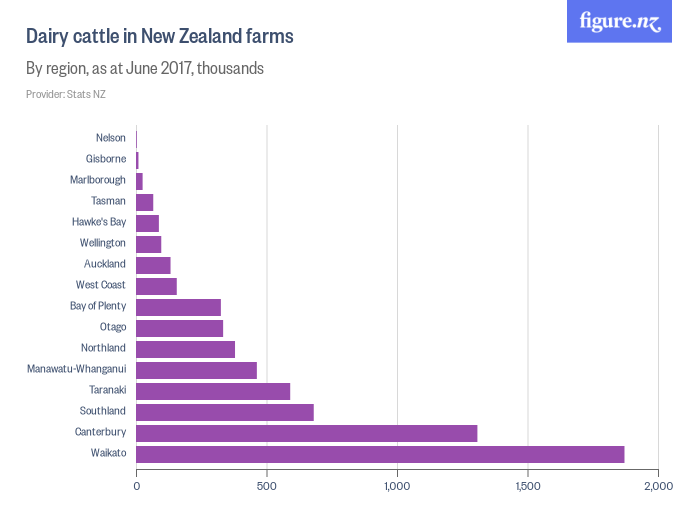Click the Southland bar
This screenshot has width=700, height=525.
pyautogui.click(x=225, y=412)
